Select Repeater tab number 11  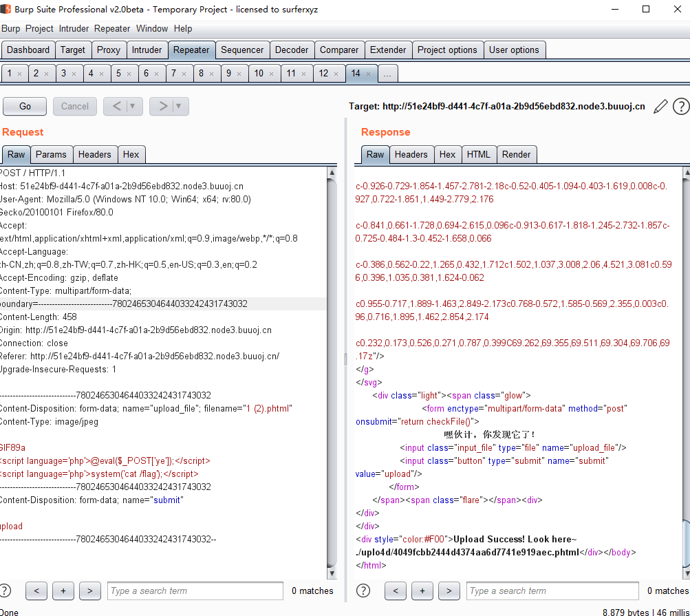pyautogui.click(x=291, y=74)
